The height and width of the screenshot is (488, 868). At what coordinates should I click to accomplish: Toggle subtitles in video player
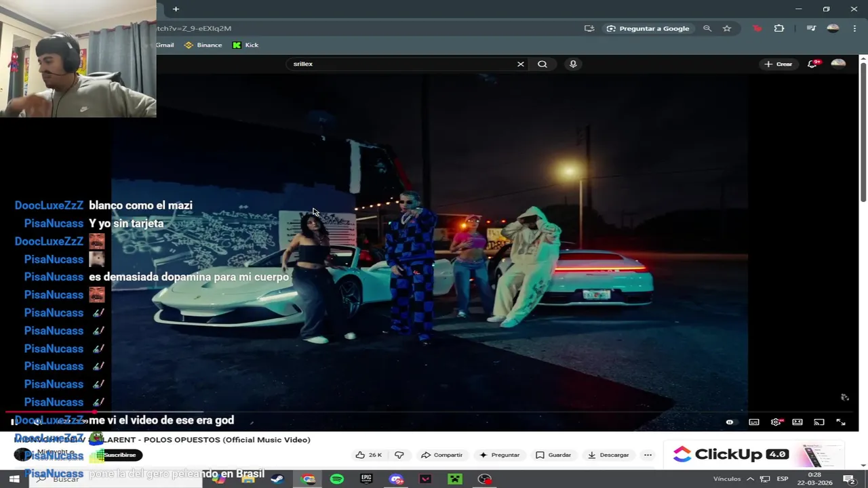754,422
